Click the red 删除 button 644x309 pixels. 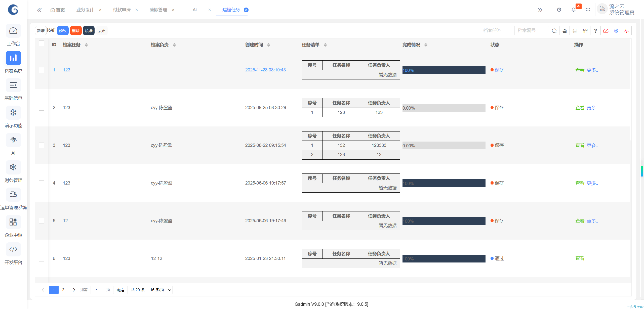tap(76, 31)
